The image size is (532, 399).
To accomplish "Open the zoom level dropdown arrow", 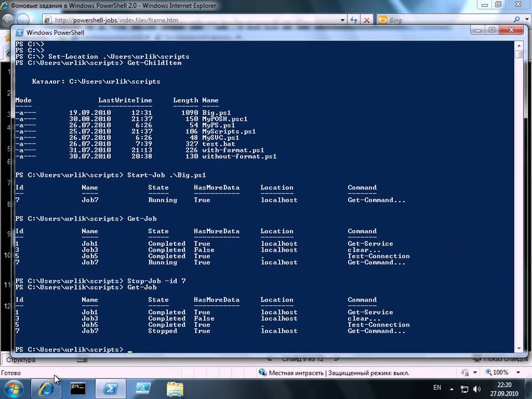I will click(x=518, y=372).
